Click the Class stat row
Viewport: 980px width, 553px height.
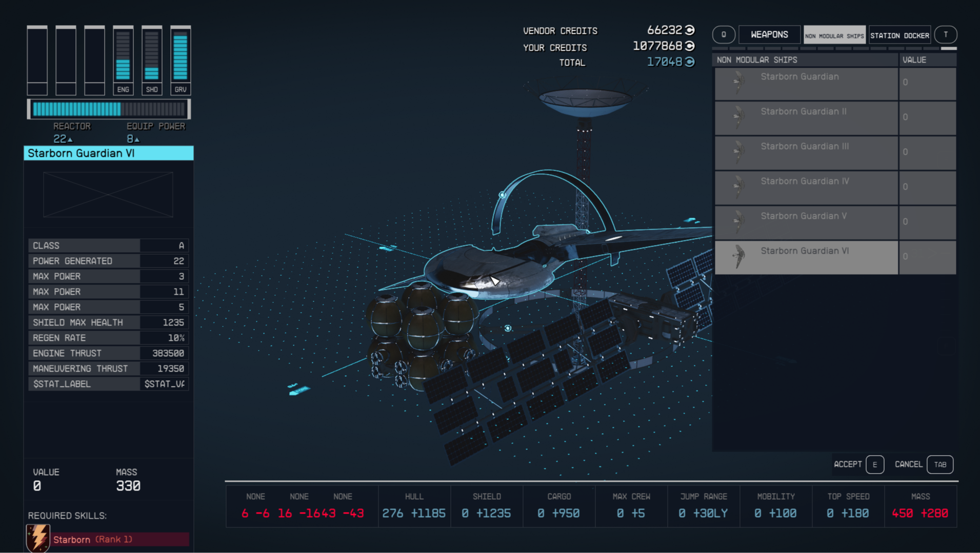coord(109,245)
